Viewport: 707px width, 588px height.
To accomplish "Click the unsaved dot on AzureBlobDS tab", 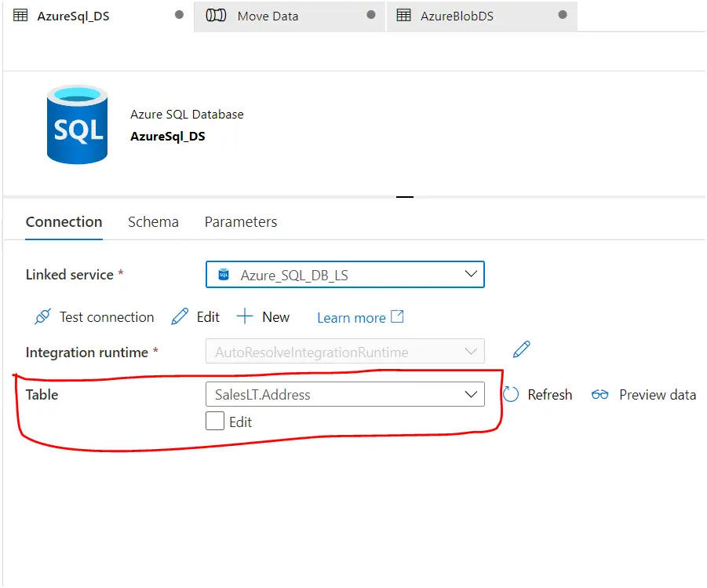I will click(563, 15).
